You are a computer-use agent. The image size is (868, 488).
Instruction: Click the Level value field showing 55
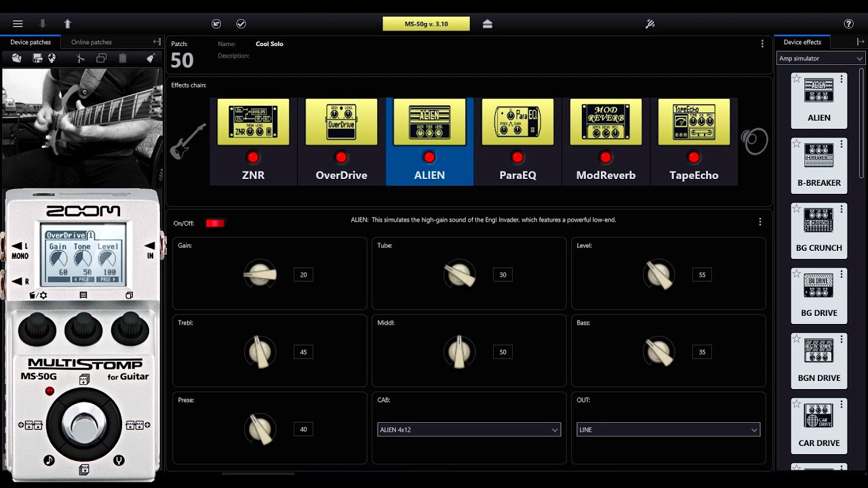pyautogui.click(x=702, y=274)
